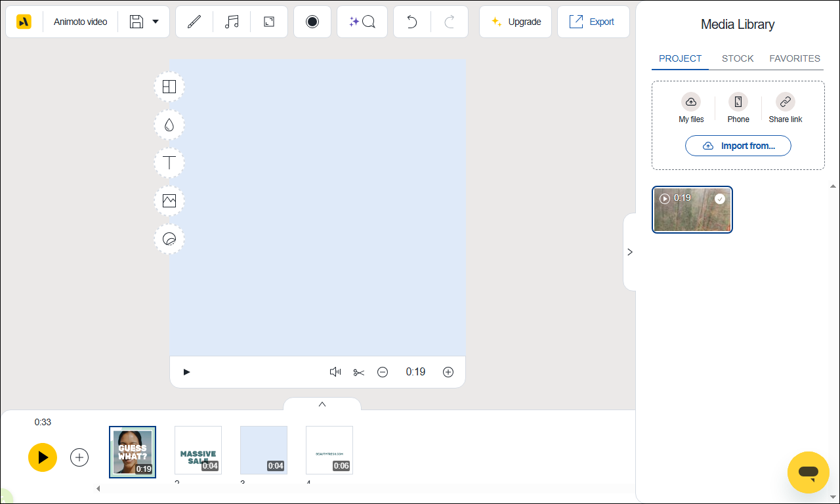Trim the clip with scissors tool

click(x=358, y=371)
